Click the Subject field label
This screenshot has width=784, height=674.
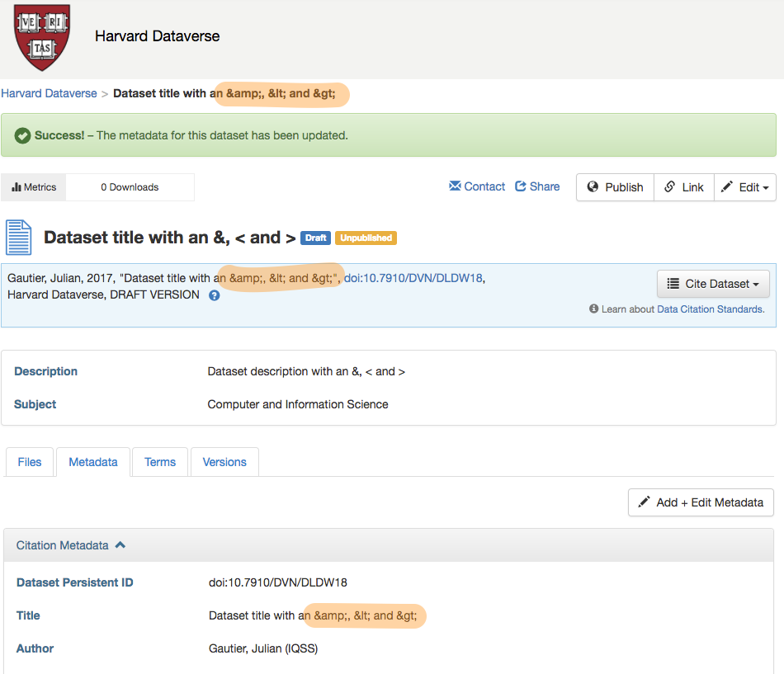point(35,404)
